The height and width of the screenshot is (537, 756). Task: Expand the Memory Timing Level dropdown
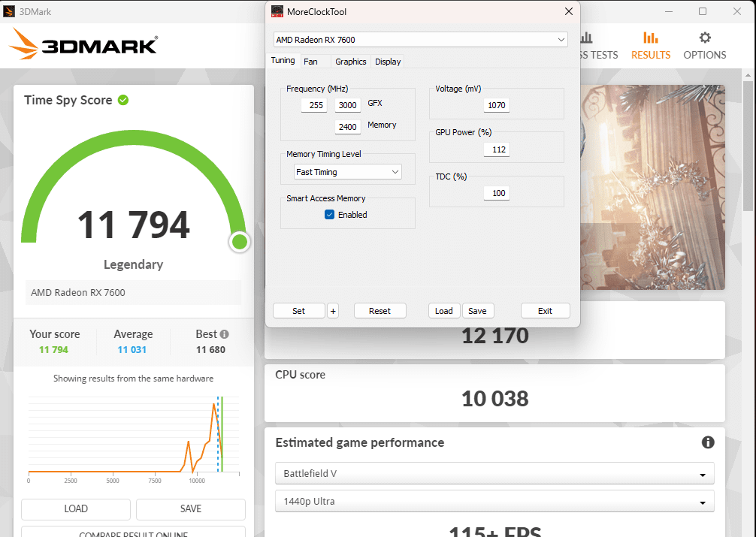point(348,172)
